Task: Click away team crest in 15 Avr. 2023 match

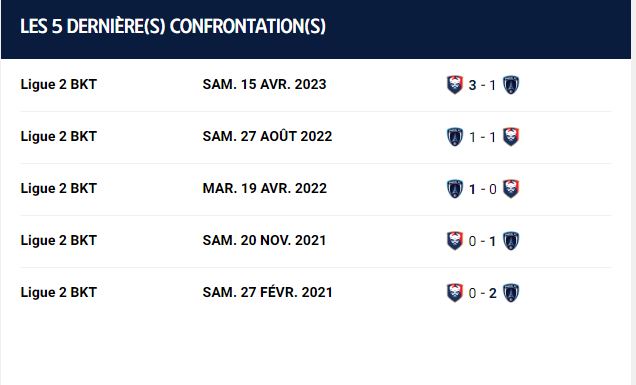Action: tap(511, 85)
